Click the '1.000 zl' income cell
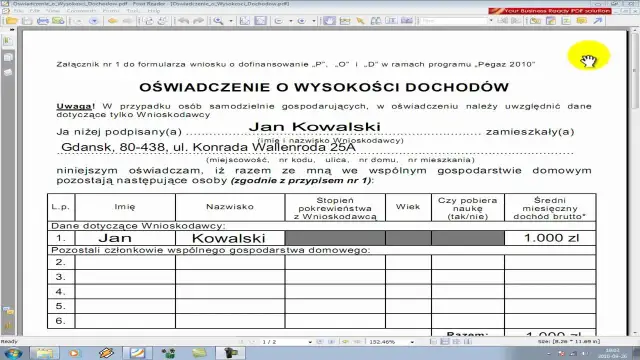The image size is (640, 360). 550,238
